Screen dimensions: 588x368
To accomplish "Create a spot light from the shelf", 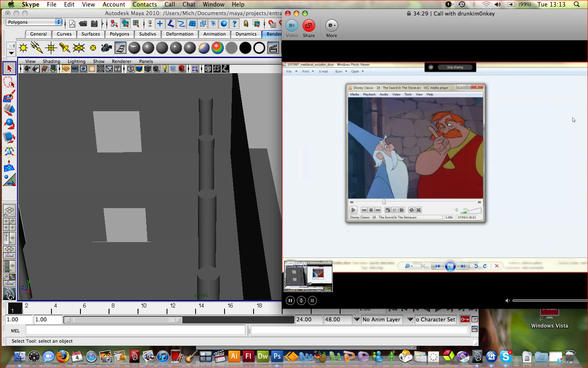I will click(x=65, y=48).
